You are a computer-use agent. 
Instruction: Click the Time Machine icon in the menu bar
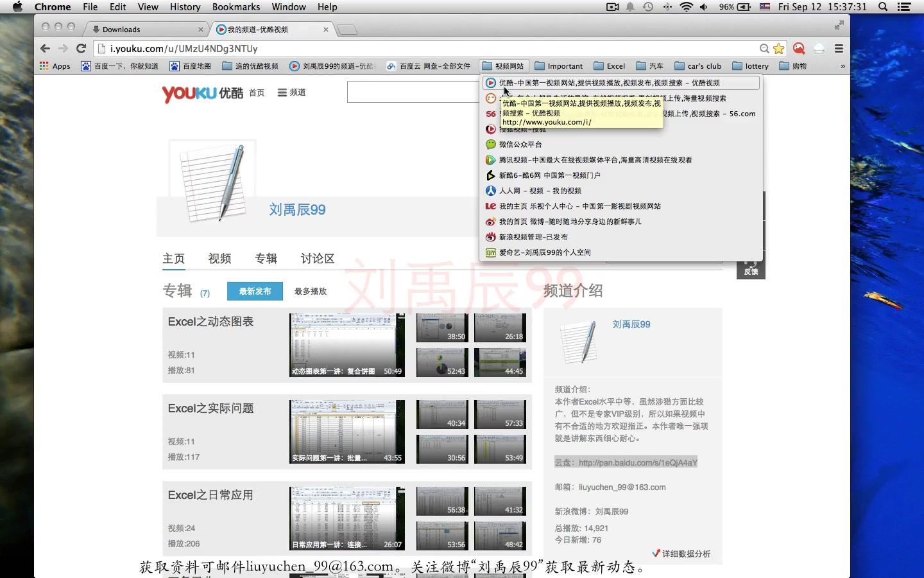point(648,7)
